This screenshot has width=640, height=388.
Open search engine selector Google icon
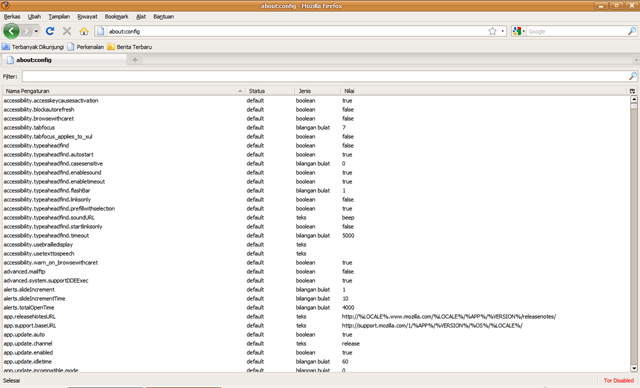point(518,31)
